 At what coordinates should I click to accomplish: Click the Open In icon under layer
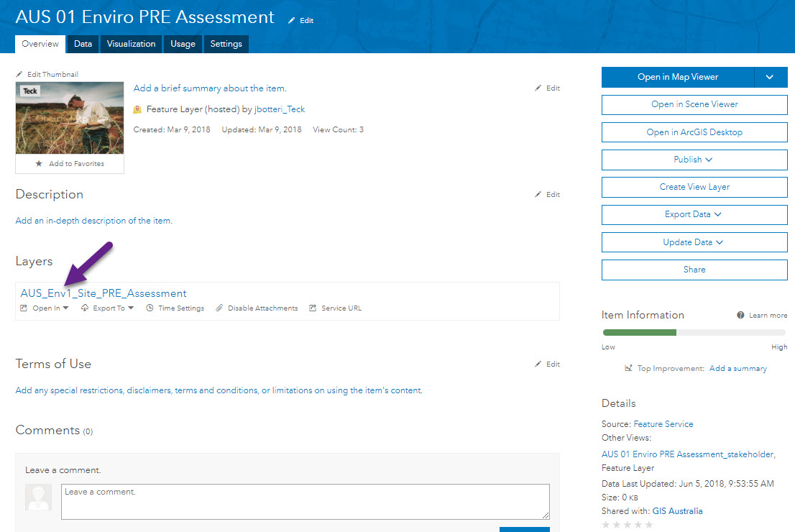pyautogui.click(x=23, y=308)
